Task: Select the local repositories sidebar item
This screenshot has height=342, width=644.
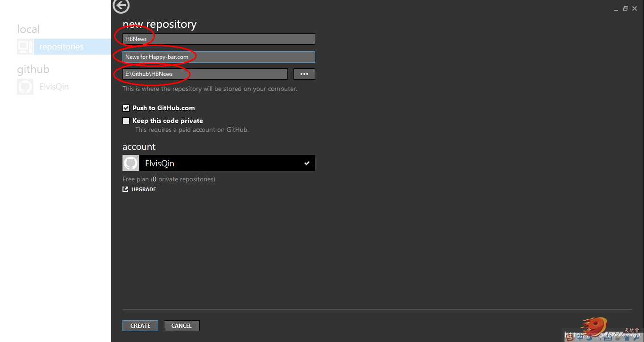Action: (x=64, y=47)
